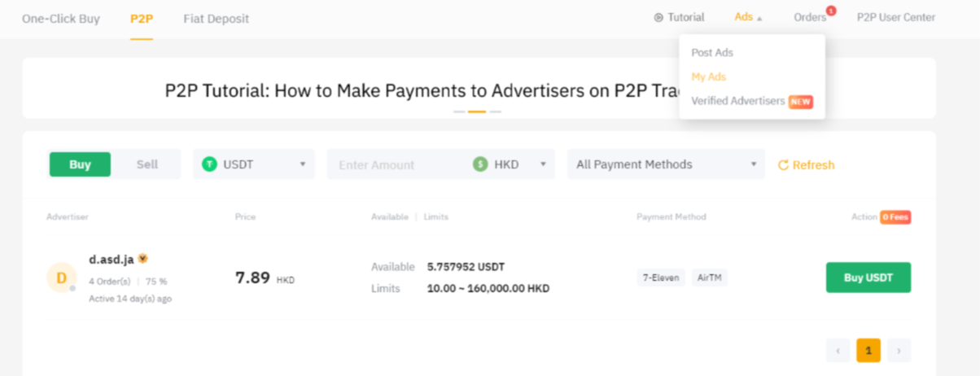Click the Refresh icon

[x=783, y=165]
